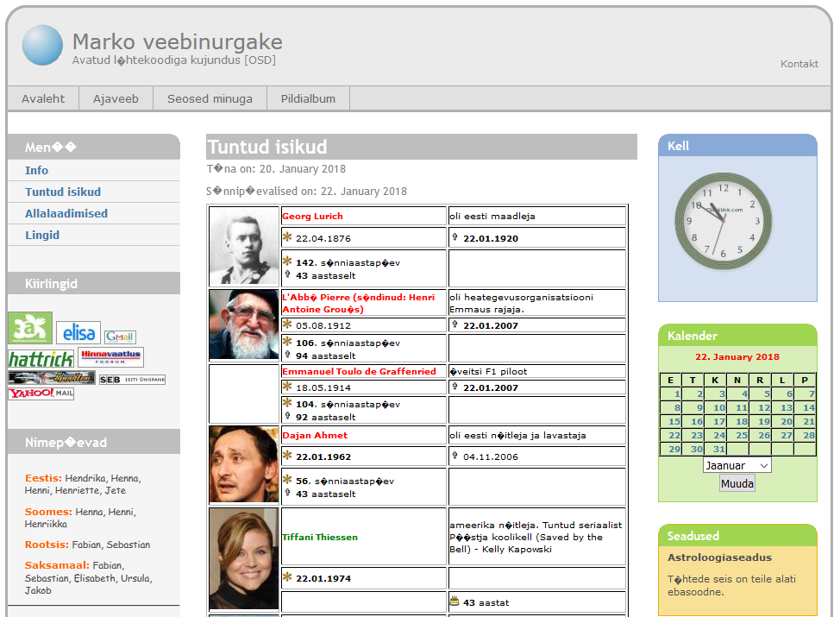This screenshot has height=617, width=840.
Task: Click Tiffani Thiessen name link
Action: [319, 537]
